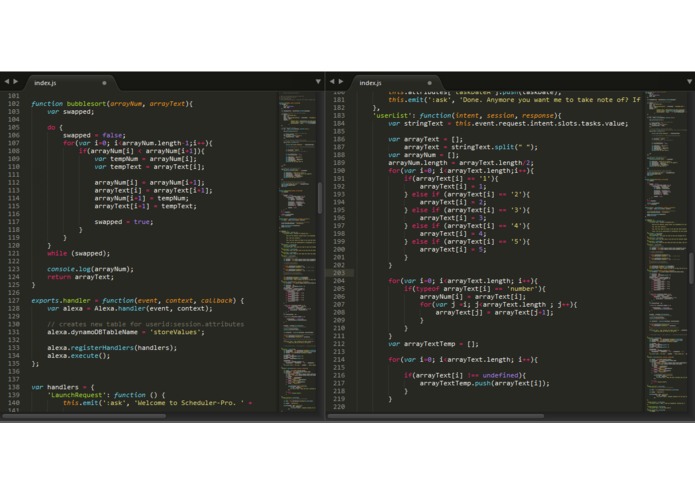Screen dimensions: 695x494
Task: Click the 'return arrayText;' line
Action: click(x=80, y=277)
